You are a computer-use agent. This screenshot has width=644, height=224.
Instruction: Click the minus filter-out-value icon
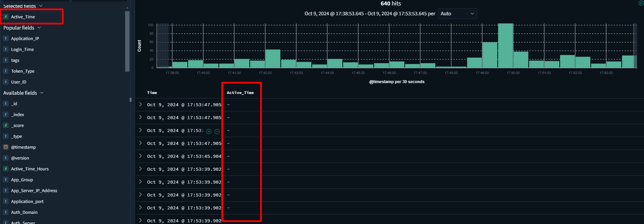[x=217, y=131]
